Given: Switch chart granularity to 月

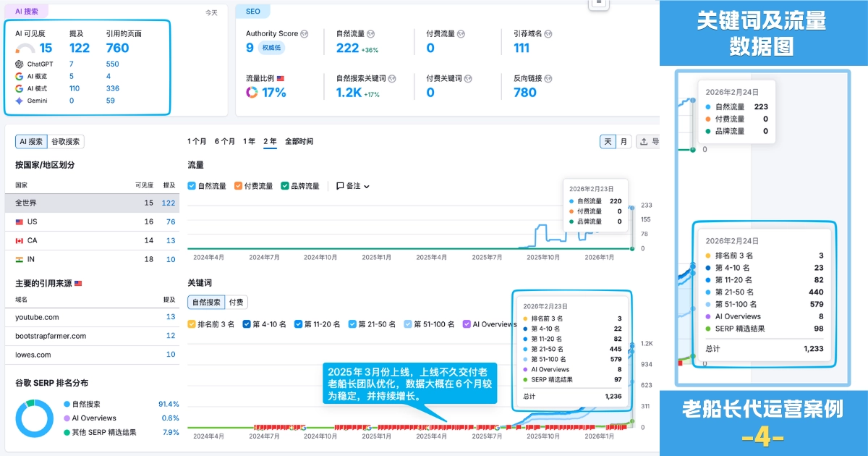Looking at the screenshot, I should [624, 142].
